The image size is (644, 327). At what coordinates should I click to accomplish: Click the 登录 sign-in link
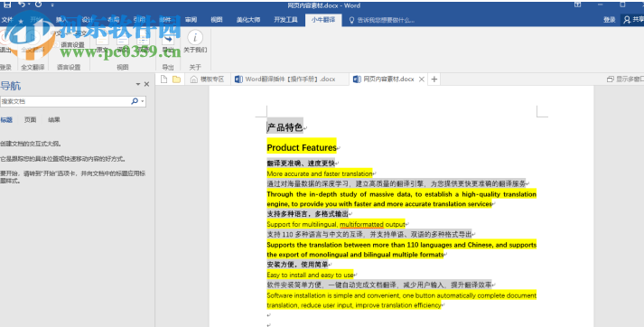pyautogui.click(x=610, y=20)
